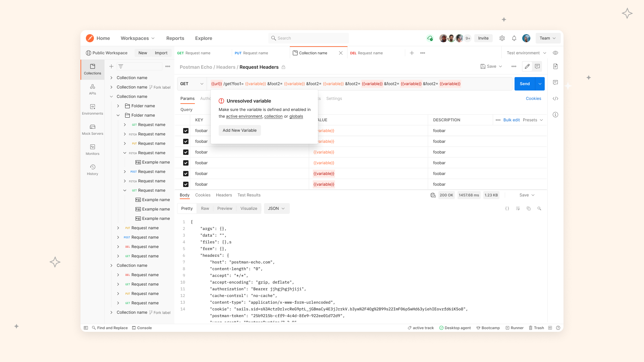Viewport: 644px width, 362px height.
Task: Click the user profile avatar
Action: tap(526, 38)
